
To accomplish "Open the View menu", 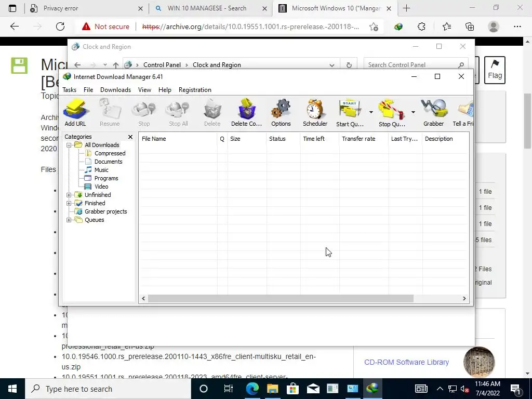I will click(144, 90).
